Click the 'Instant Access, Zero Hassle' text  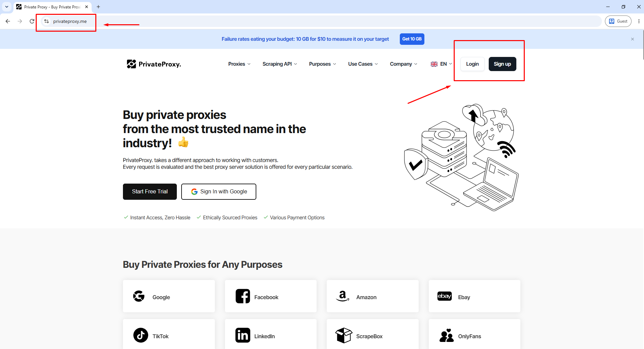[x=160, y=218]
